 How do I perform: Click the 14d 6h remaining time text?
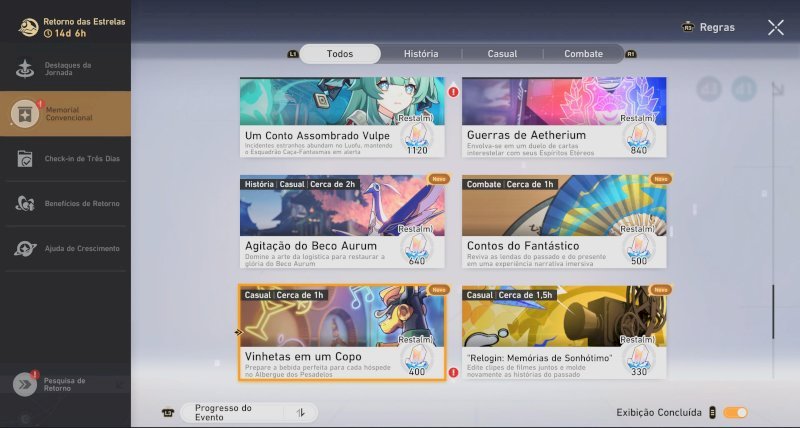tap(70, 34)
